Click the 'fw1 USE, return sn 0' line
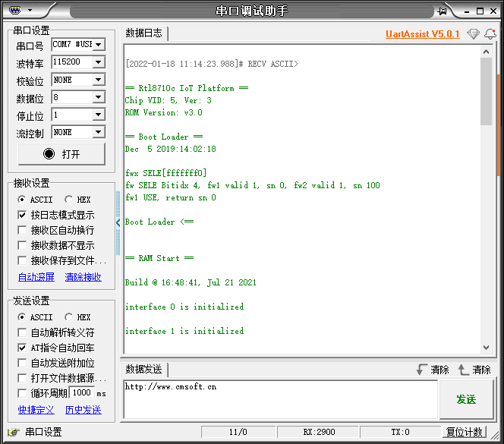504x444 pixels. pos(170,197)
